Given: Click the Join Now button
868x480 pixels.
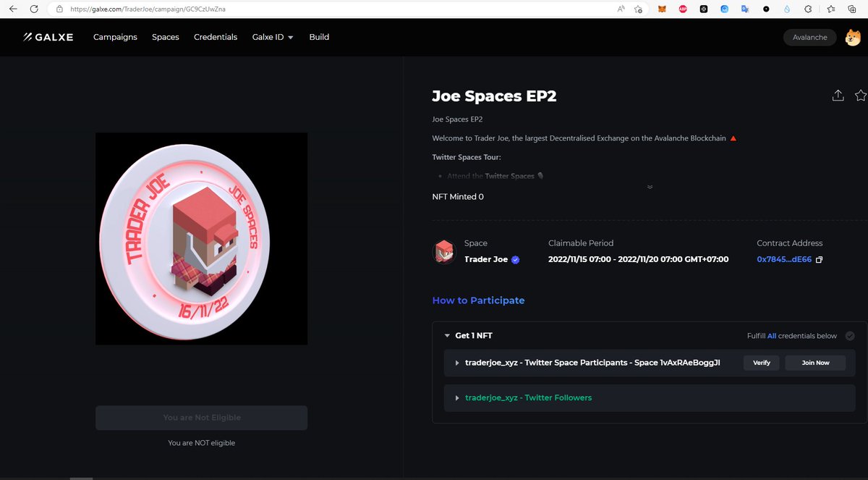Looking at the screenshot, I should click(815, 363).
